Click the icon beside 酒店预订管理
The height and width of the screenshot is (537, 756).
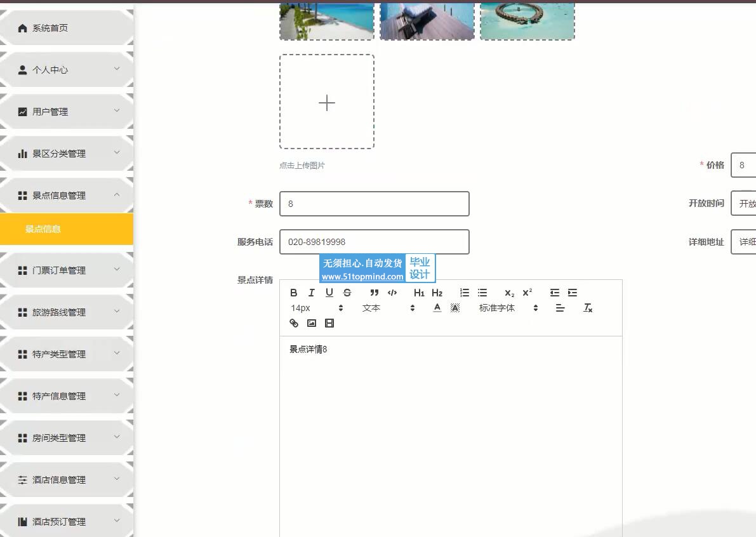[22, 522]
